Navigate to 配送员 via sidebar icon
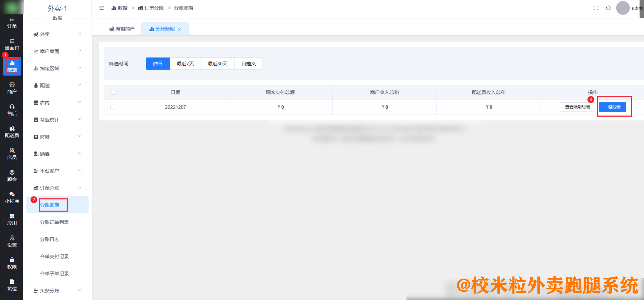This screenshot has height=300, width=644. point(12,131)
